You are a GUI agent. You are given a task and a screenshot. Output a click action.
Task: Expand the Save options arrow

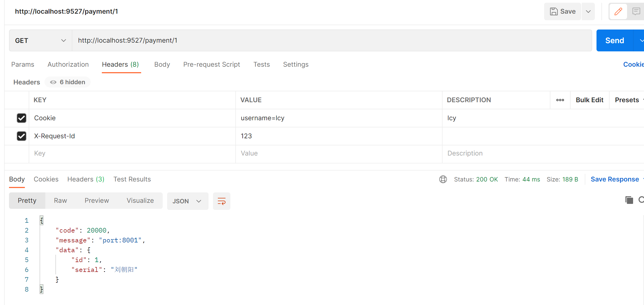point(588,11)
